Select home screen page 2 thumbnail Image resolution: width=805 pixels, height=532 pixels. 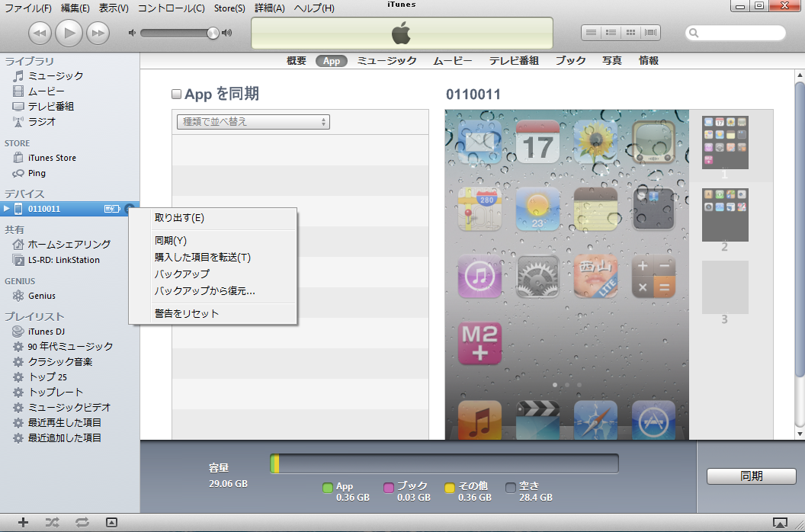pos(725,215)
